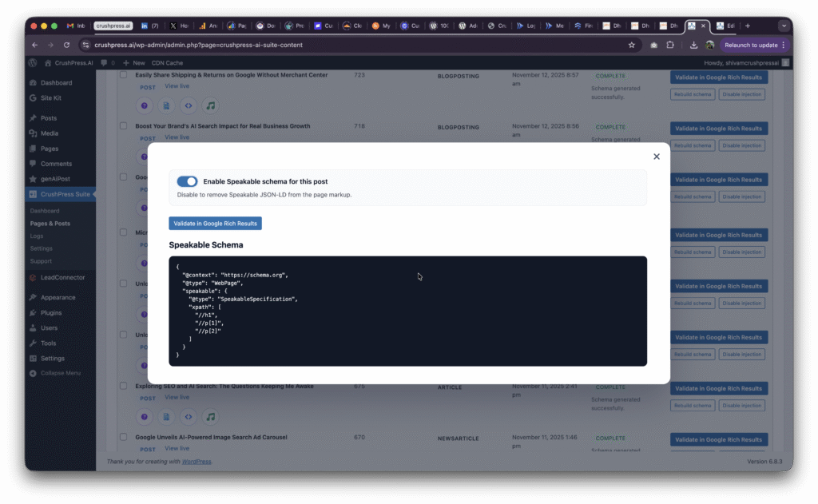
Task: Open the browser downloads icon
Action: point(693,46)
